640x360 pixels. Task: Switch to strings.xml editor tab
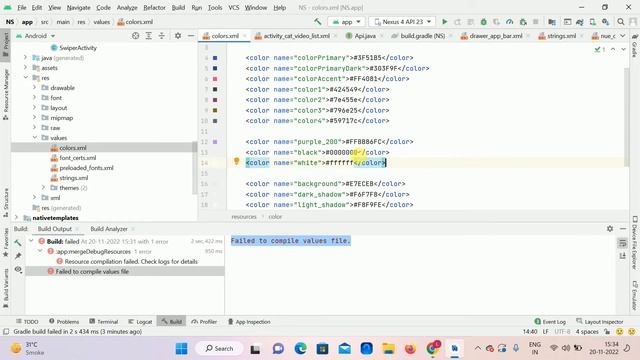(561, 36)
